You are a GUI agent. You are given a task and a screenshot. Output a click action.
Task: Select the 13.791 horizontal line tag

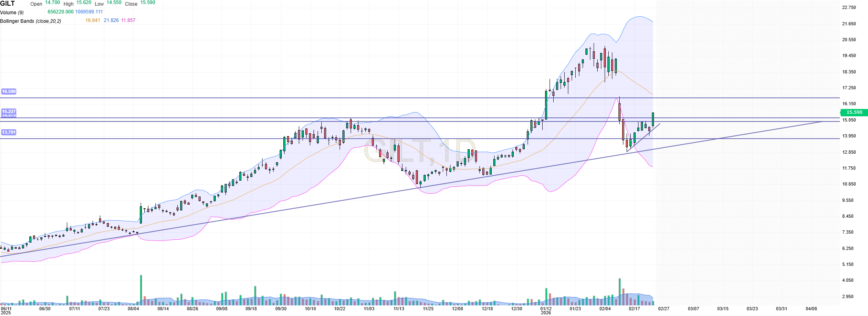tap(9, 132)
